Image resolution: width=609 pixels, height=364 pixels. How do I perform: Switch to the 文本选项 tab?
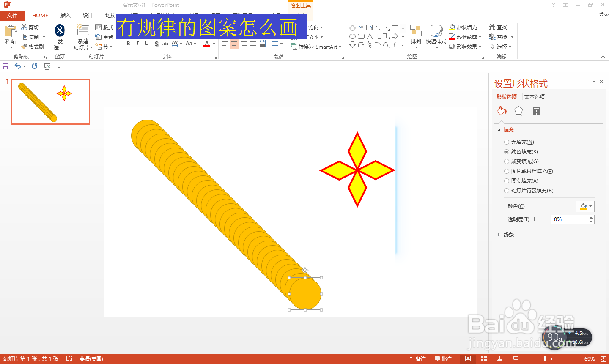click(534, 96)
